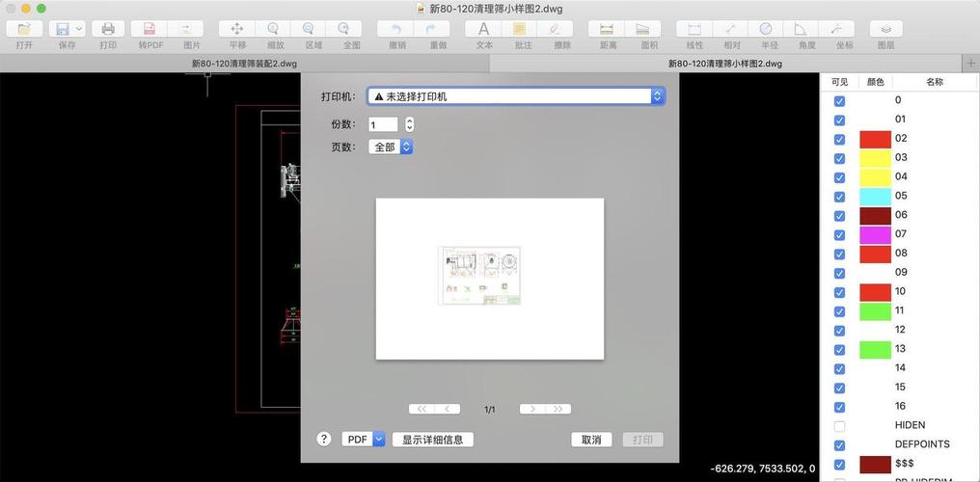Open the 图层 layers panel icon
Screen dimensions: 980x482
point(885,30)
